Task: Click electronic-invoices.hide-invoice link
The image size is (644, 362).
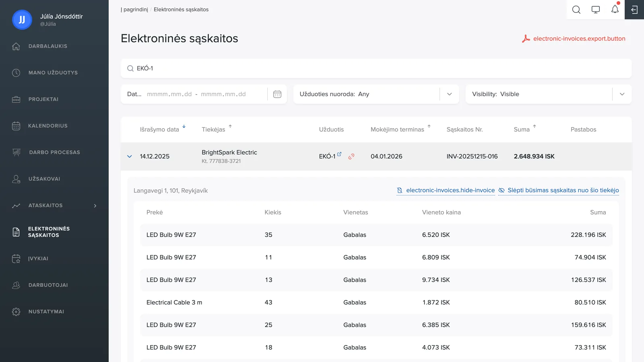Action: (450, 190)
